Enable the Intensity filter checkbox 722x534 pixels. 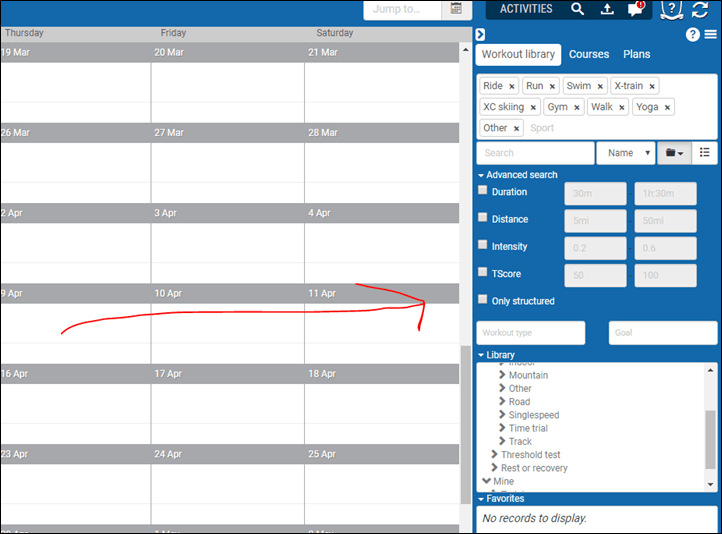483,244
